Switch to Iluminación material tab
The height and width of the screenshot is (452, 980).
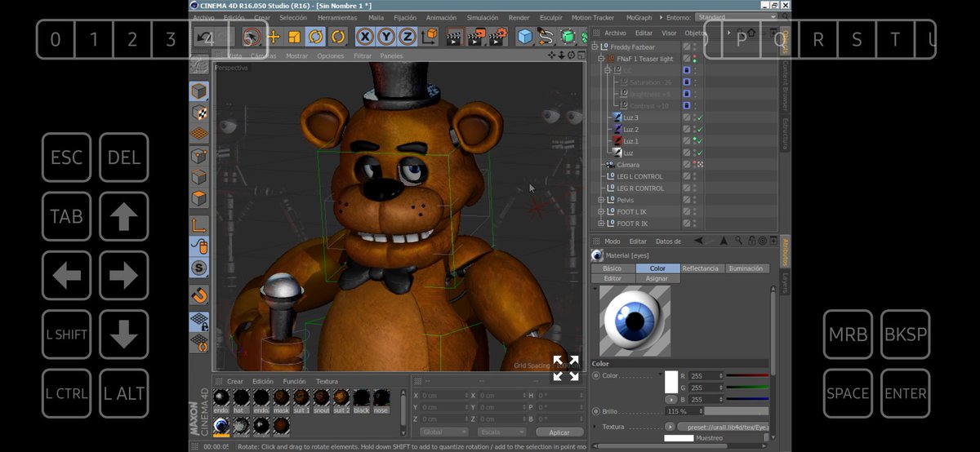pos(746,268)
